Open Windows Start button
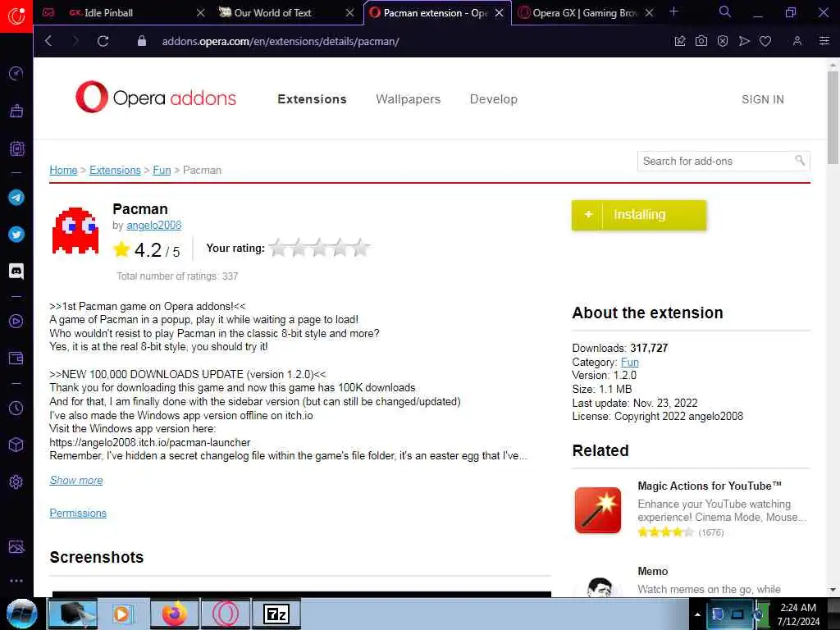The width and height of the screenshot is (840, 630). (x=21, y=614)
